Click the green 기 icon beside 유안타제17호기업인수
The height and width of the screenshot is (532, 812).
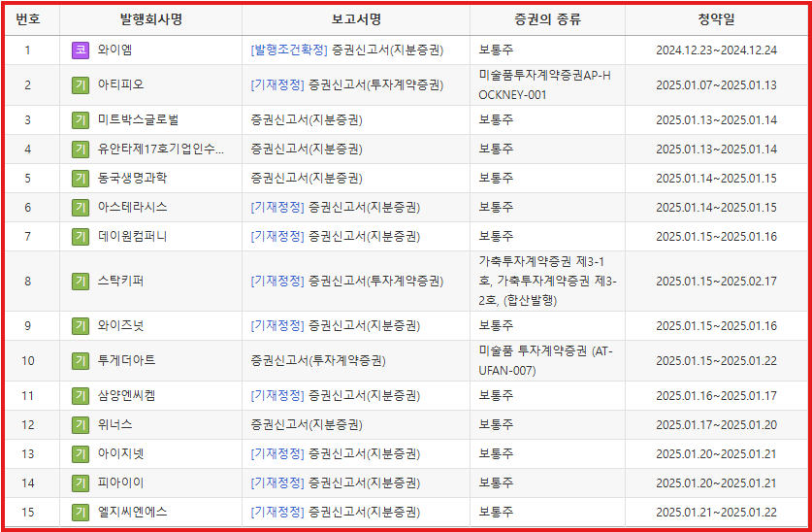pyautogui.click(x=81, y=150)
